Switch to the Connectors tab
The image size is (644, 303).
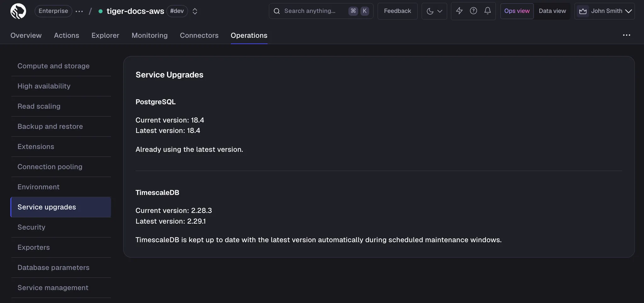point(199,35)
